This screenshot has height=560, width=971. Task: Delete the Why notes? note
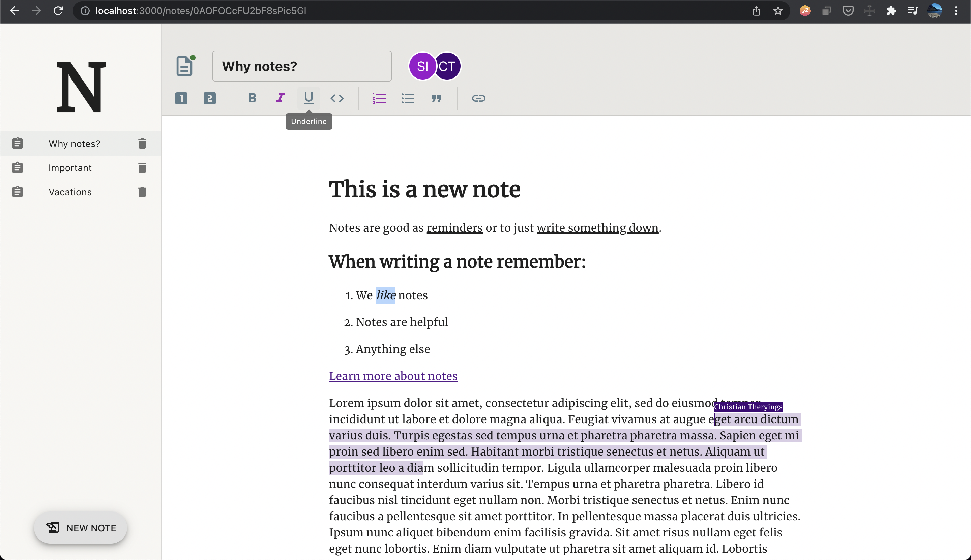point(142,144)
